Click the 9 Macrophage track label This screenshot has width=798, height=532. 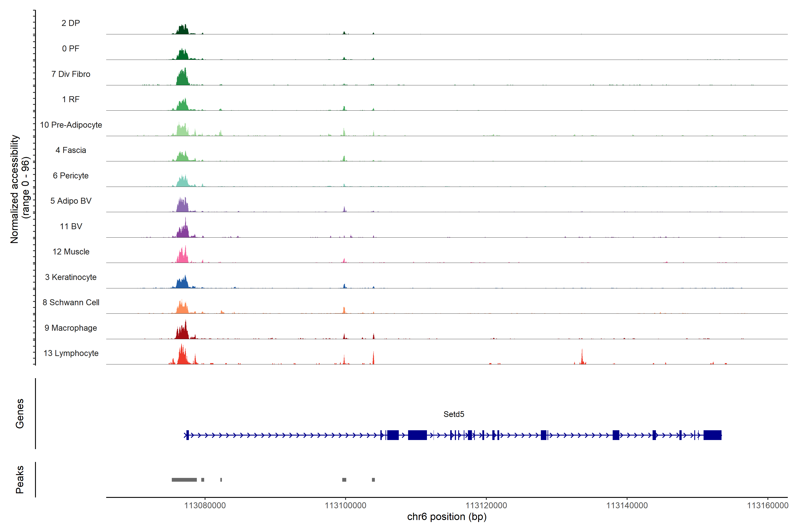(x=70, y=328)
